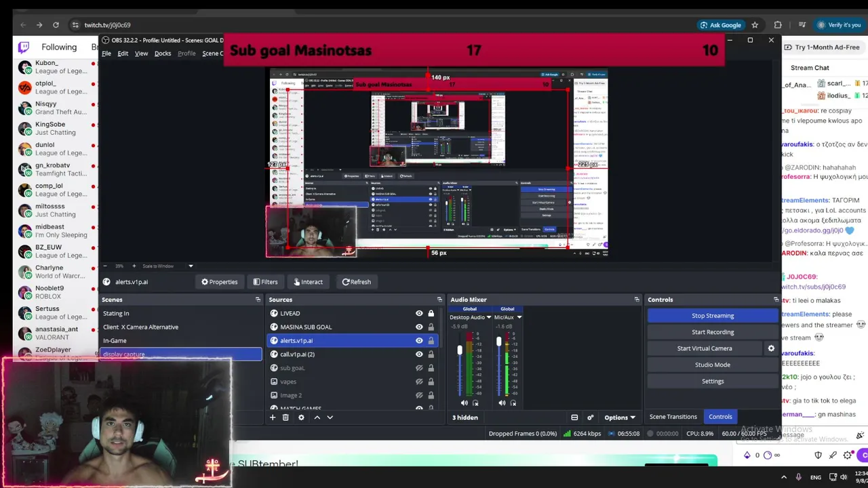The width and height of the screenshot is (868, 488).
Task: Open the OBS File menu
Action: (106, 54)
